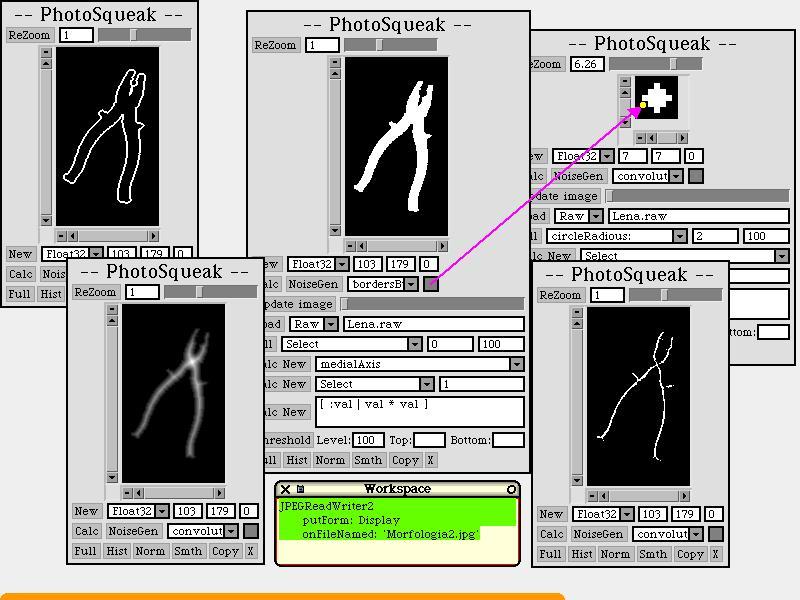
Task: Click the gray swatch beside convolut in the top-right window
Action: [696, 176]
